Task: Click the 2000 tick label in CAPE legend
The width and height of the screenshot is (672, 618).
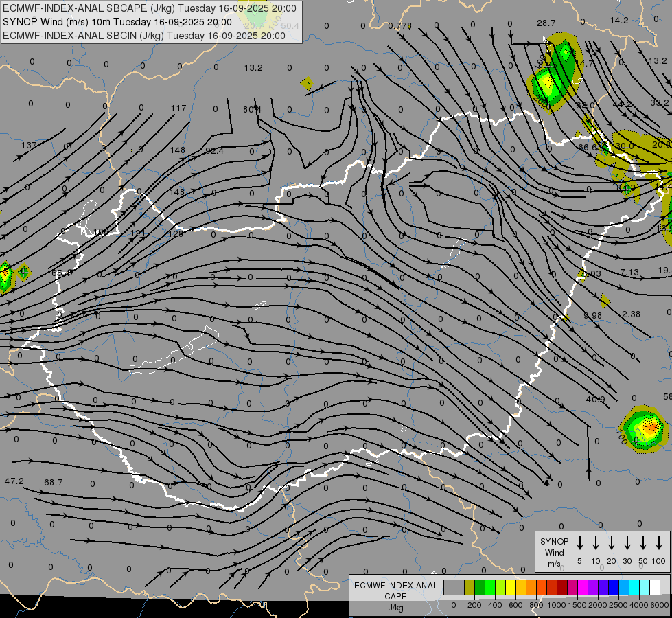Action: point(598,605)
